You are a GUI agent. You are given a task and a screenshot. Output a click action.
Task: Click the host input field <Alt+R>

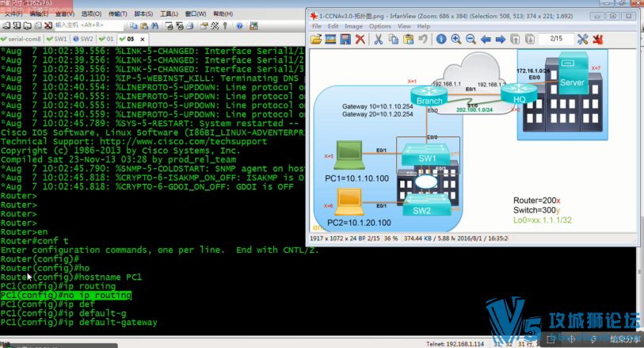89,25
